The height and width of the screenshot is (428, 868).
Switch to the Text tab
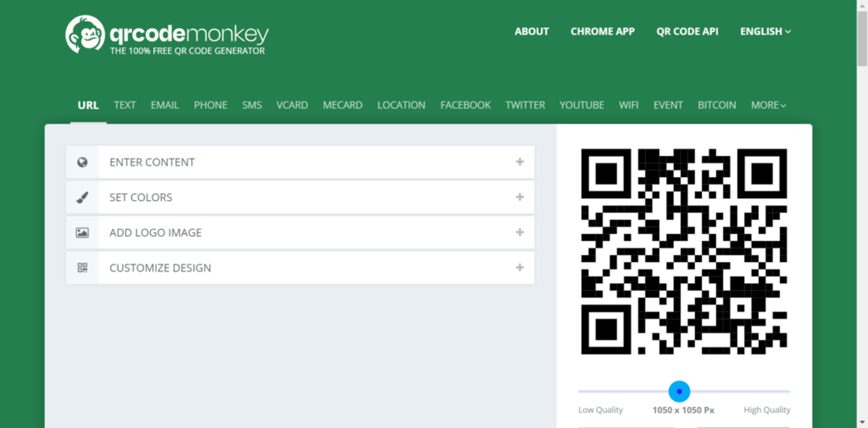125,105
